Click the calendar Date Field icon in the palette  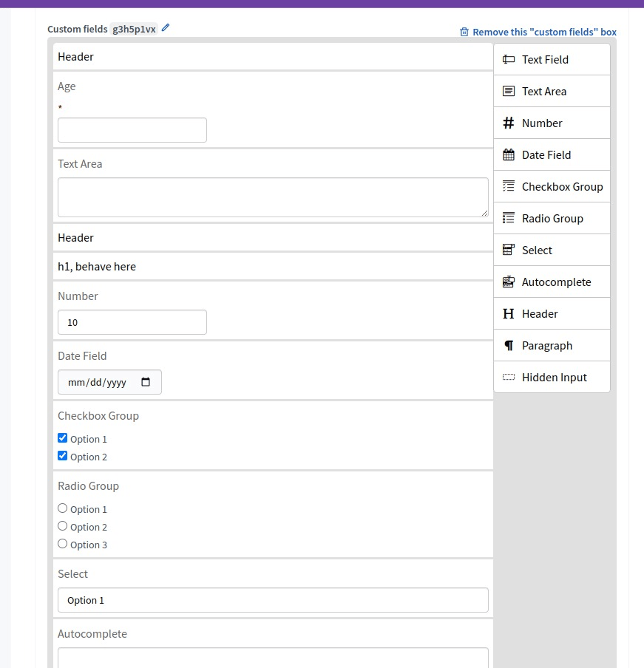tap(509, 154)
